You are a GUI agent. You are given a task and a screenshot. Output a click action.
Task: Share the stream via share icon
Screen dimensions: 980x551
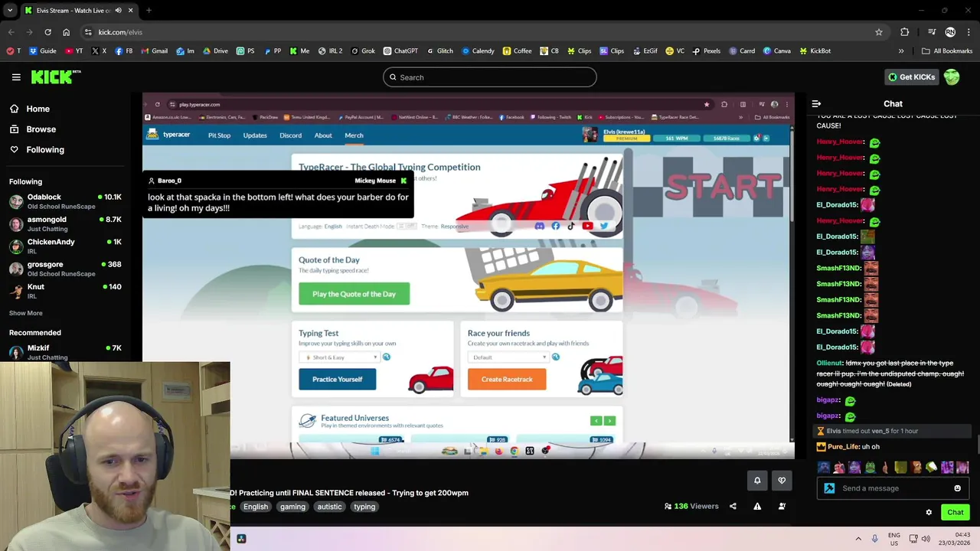733,506
